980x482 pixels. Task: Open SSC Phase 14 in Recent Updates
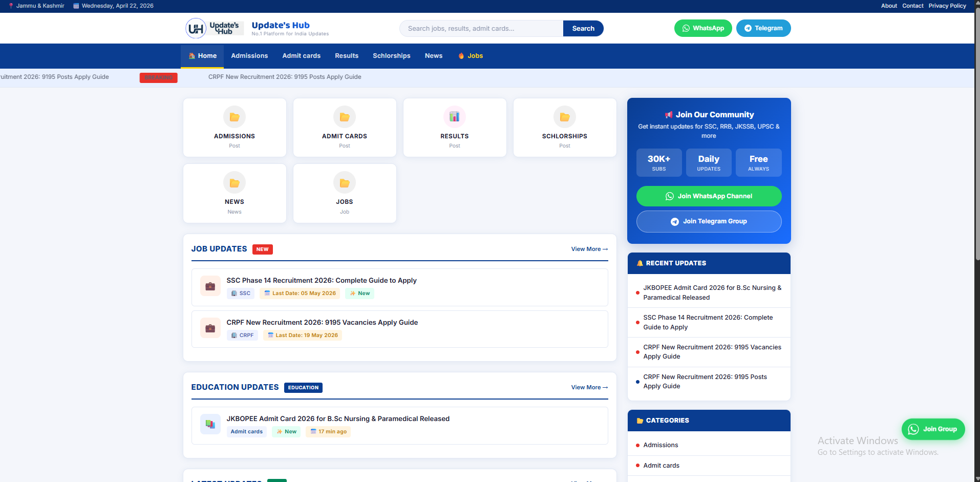pos(709,322)
